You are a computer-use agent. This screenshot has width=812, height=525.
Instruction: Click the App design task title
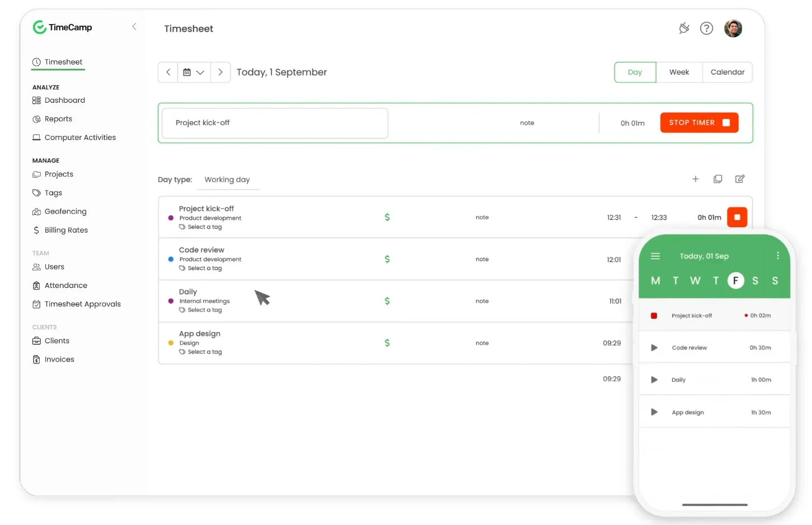click(200, 334)
